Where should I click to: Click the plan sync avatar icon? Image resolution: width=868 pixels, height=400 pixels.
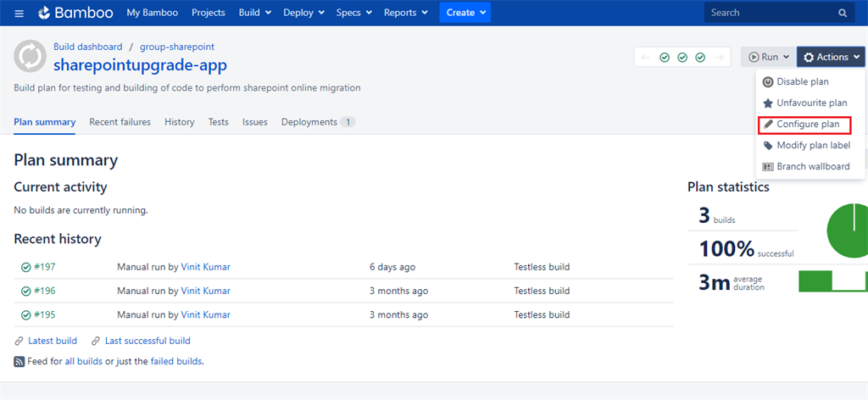(30, 56)
